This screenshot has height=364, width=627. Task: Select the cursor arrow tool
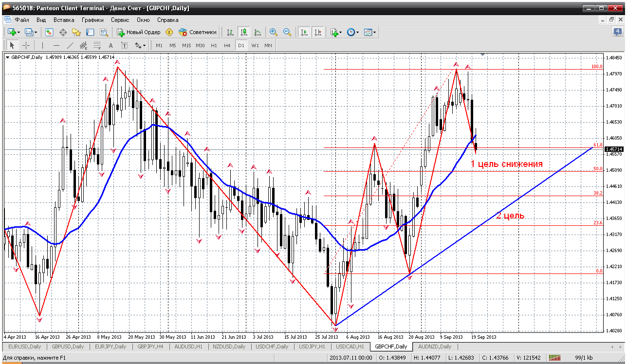click(12, 45)
